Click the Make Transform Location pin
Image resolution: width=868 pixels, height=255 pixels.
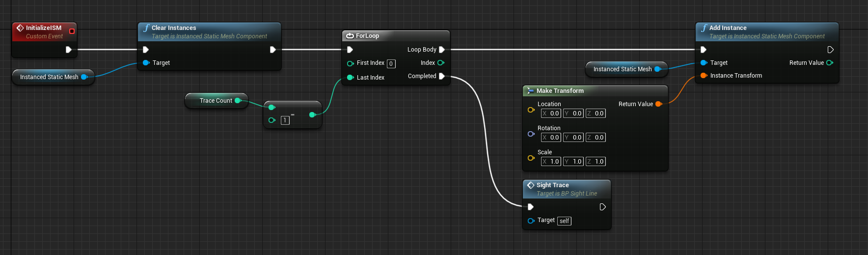tap(531, 110)
